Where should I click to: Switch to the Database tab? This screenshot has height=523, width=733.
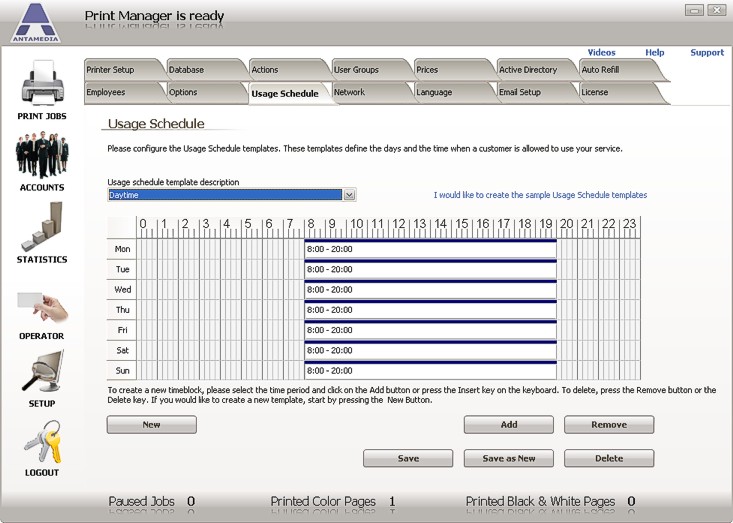[x=204, y=70]
